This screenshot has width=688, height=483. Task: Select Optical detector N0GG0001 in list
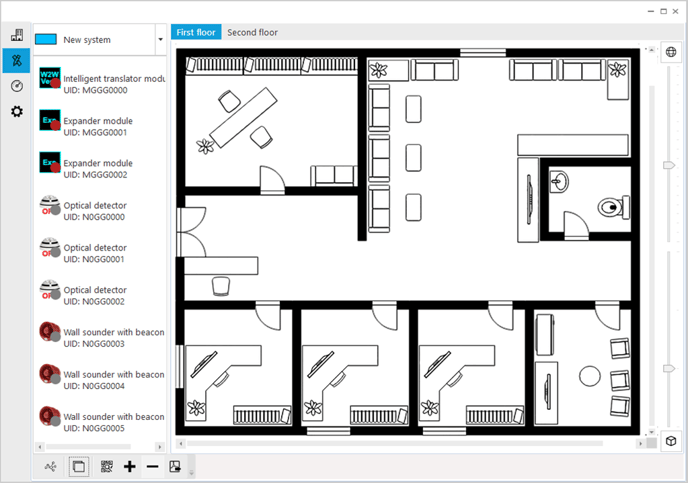point(100,252)
